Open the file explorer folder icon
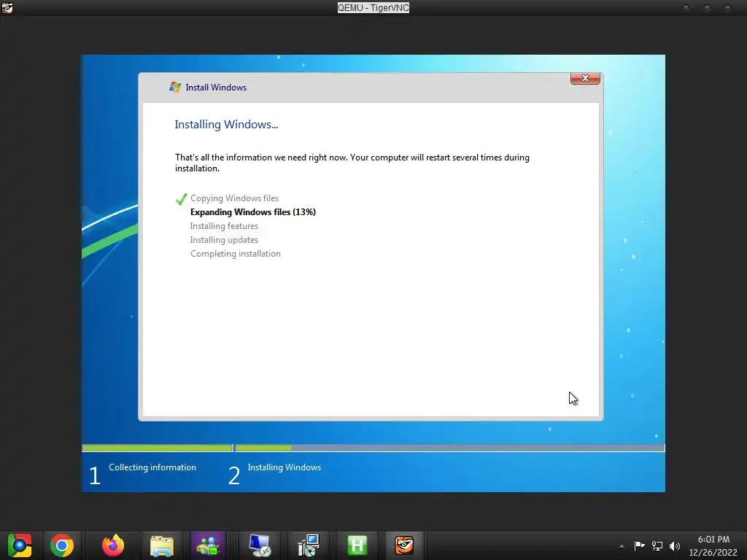The image size is (747, 560). pyautogui.click(x=162, y=545)
